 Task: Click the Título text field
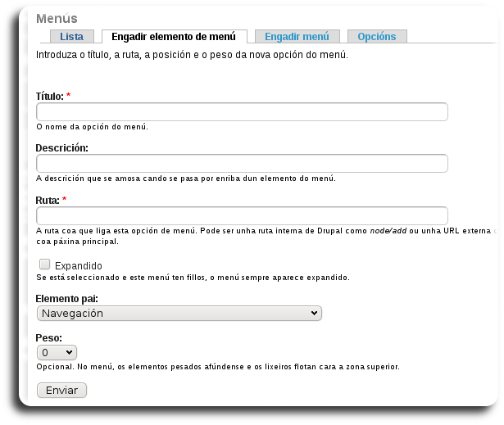point(242,112)
